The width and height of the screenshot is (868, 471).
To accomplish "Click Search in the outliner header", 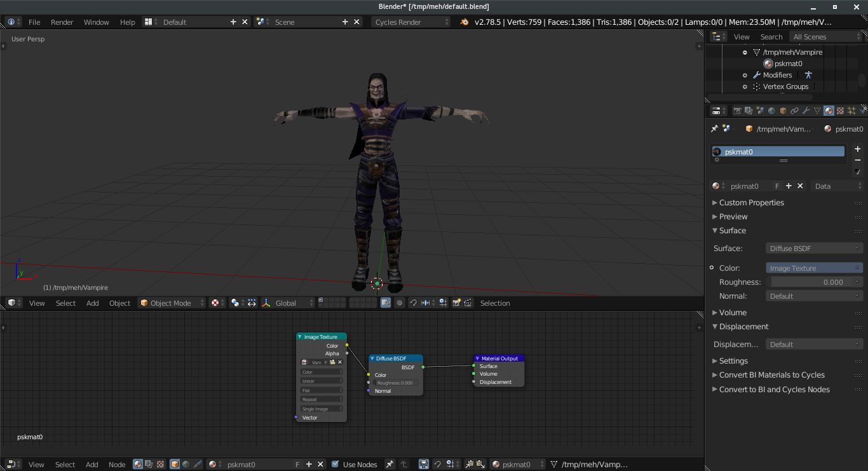I will (x=771, y=37).
